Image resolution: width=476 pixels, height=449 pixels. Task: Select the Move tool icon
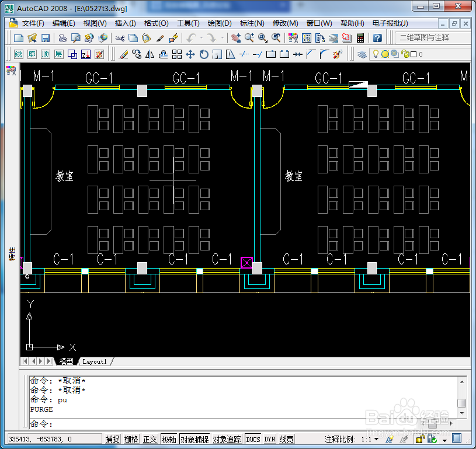tap(190, 54)
